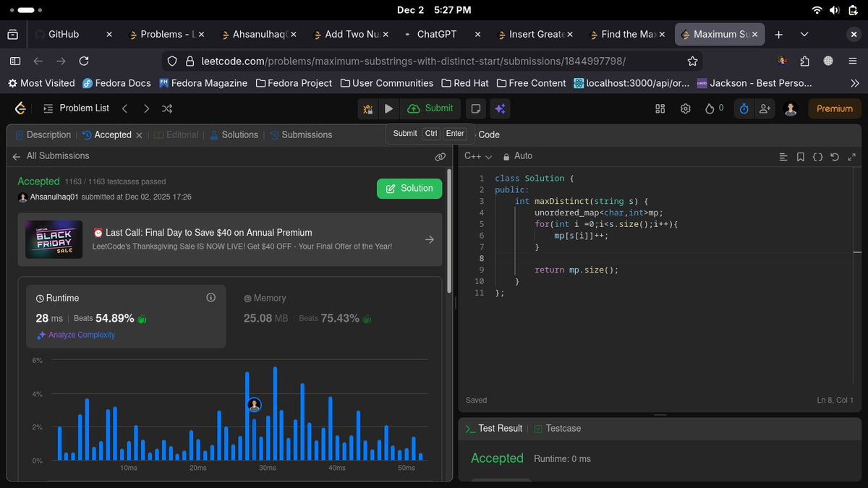Image resolution: width=868 pixels, height=488 pixels.
Task: Copy the submission link icon
Action: 440,156
